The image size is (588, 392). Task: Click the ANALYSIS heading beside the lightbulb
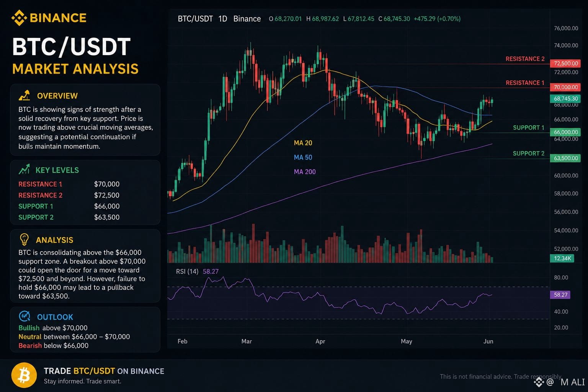(54, 240)
